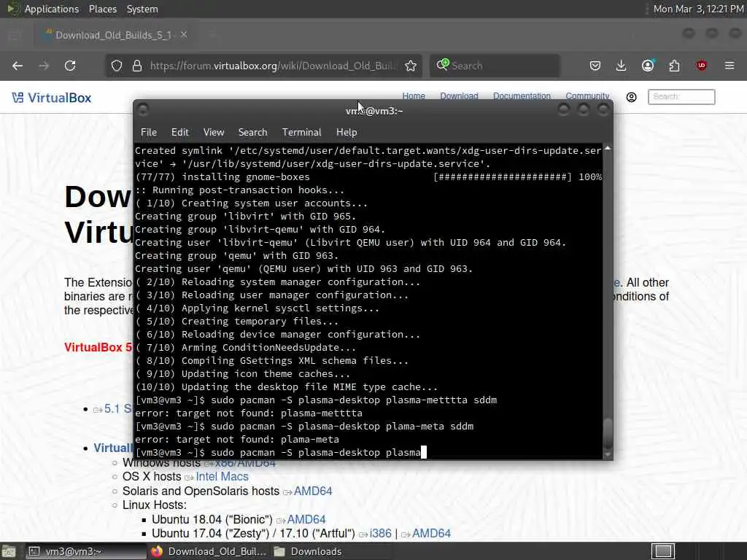Open Solaris hosts AMD64 link
The image size is (747, 560).
pos(312,491)
